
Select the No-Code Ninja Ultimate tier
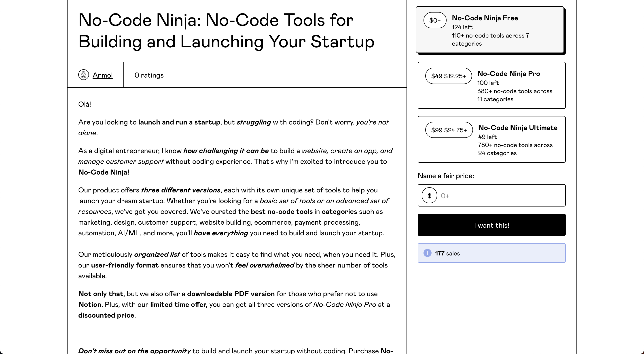point(491,139)
